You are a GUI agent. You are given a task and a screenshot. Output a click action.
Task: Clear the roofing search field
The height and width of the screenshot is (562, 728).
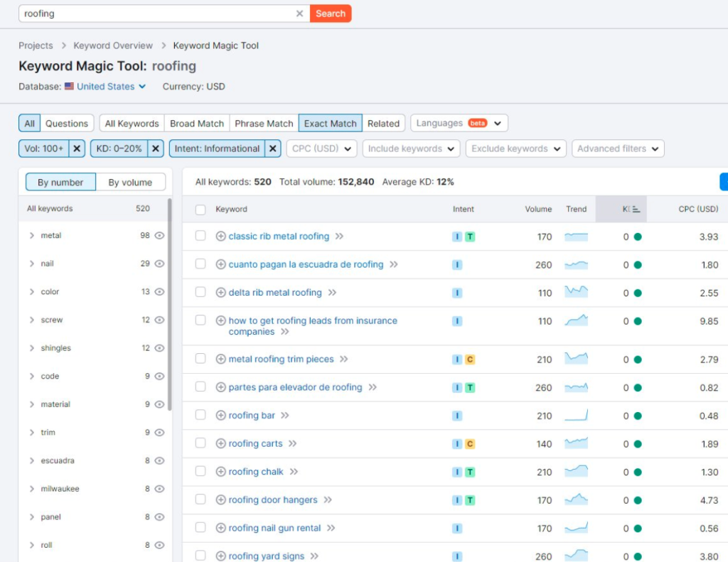click(x=299, y=13)
